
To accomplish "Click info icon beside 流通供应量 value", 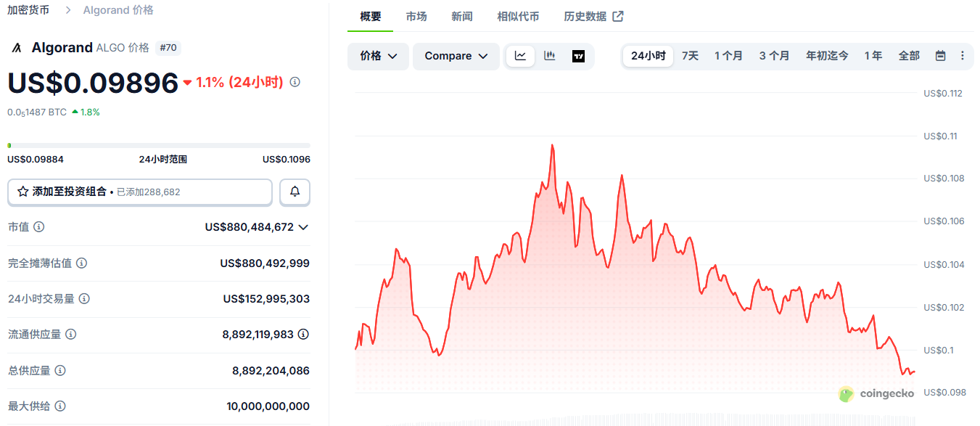I will pyautogui.click(x=303, y=335).
